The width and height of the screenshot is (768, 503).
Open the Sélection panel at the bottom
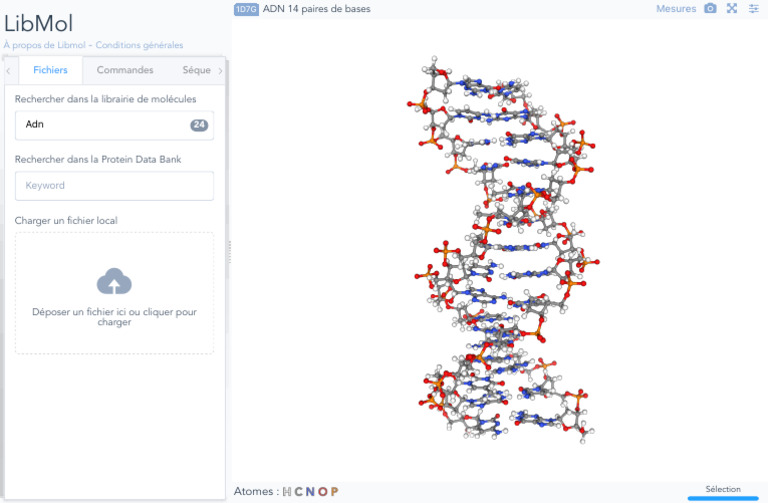click(x=723, y=490)
